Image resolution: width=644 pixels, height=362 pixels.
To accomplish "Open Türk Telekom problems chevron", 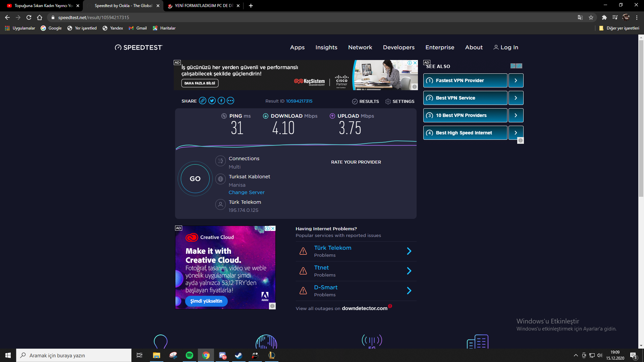I will click(409, 251).
